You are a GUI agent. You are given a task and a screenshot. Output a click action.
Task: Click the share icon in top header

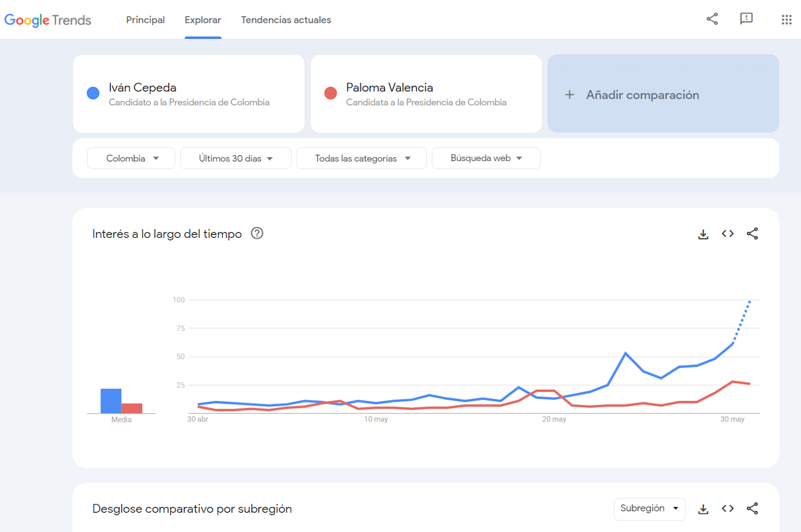tap(712, 19)
